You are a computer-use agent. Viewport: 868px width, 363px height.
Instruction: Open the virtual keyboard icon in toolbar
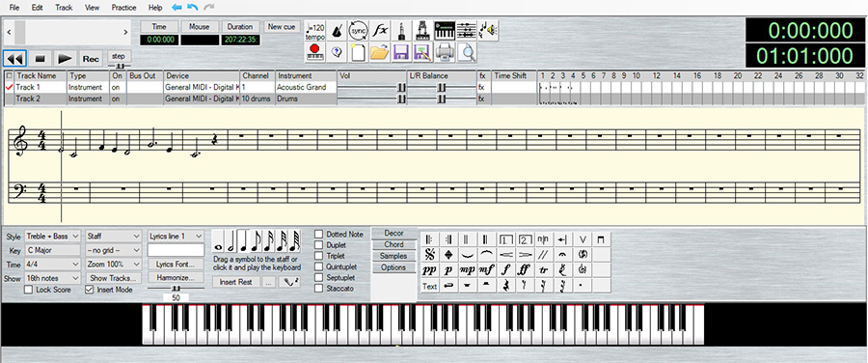pyautogui.click(x=445, y=32)
